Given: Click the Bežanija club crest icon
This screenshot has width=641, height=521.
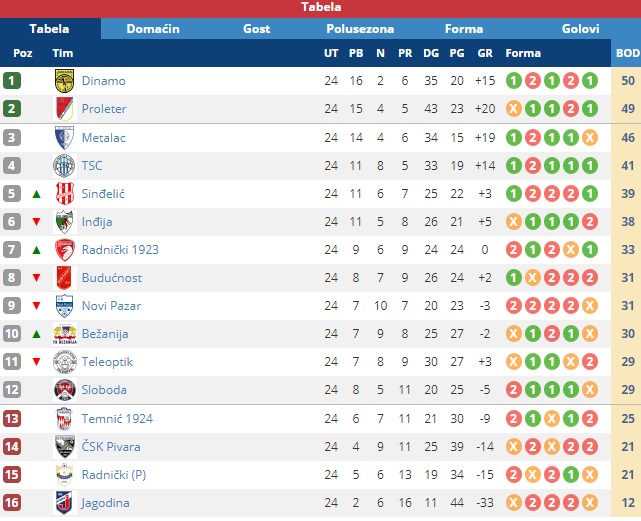Looking at the screenshot, I should 65,334.
